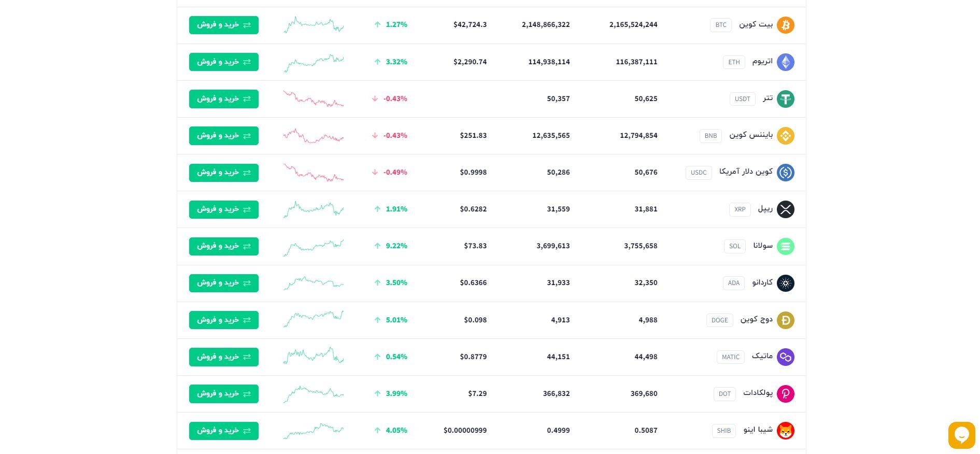The height and width of the screenshot is (454, 980).
Task: Click the Dogecoin logo icon
Action: [785, 320]
